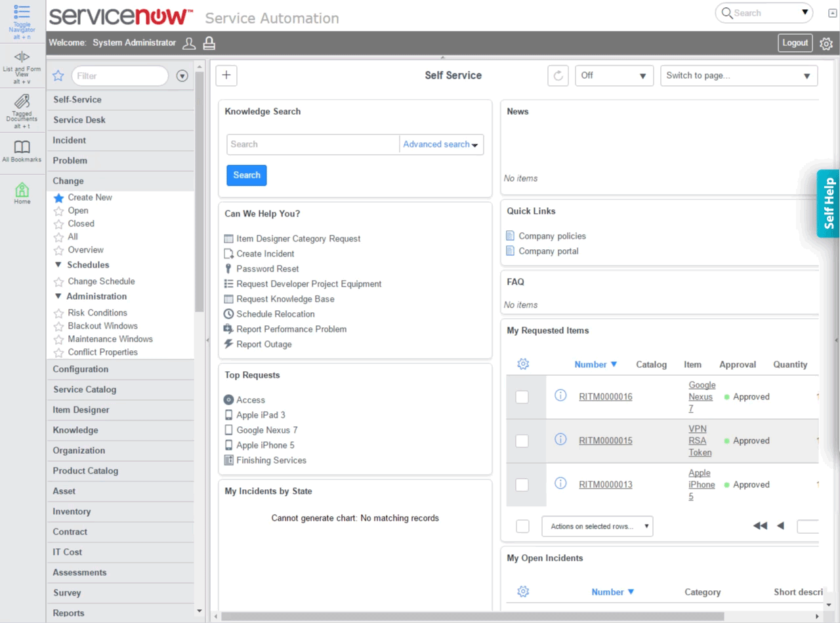Toggle the favorite star for Closed
Viewport: 840px width, 623px height.
tap(58, 224)
